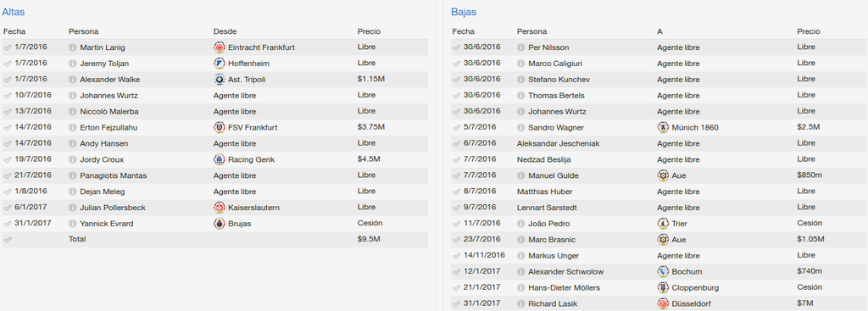Screen dimensions: 868x311
Task: Toggle the checkmark on Jeremy Toljan row
Action: [7, 64]
